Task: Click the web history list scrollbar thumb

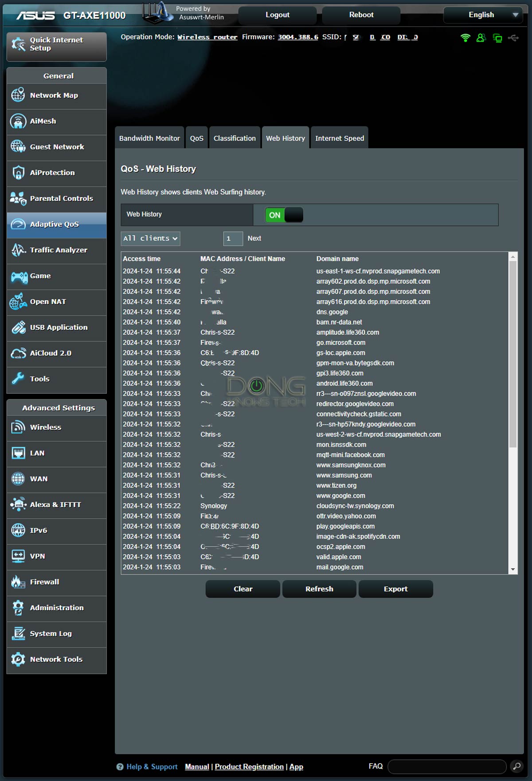Action: tap(513, 354)
